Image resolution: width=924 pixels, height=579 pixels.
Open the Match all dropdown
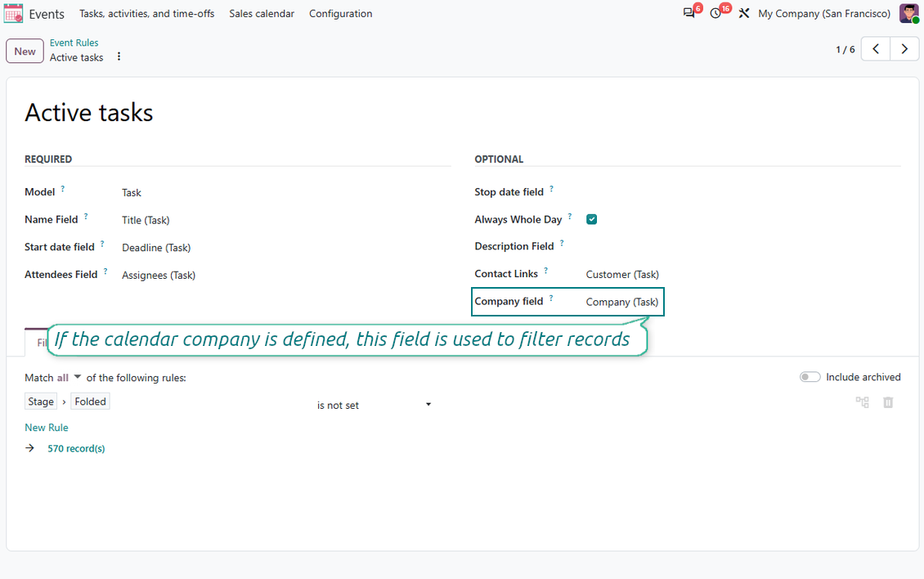point(69,377)
